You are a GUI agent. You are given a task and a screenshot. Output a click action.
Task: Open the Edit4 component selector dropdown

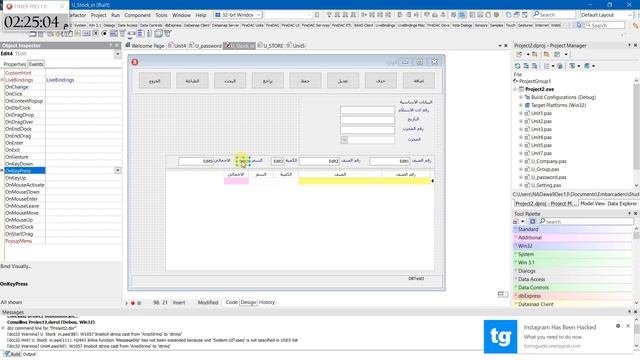click(x=118, y=53)
